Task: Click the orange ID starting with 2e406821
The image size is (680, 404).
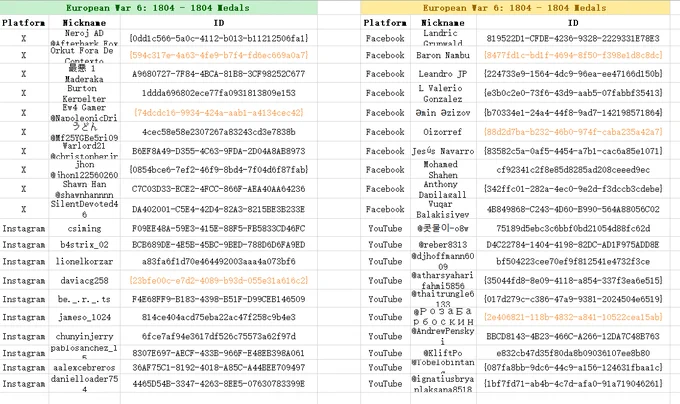Action: pos(573,317)
